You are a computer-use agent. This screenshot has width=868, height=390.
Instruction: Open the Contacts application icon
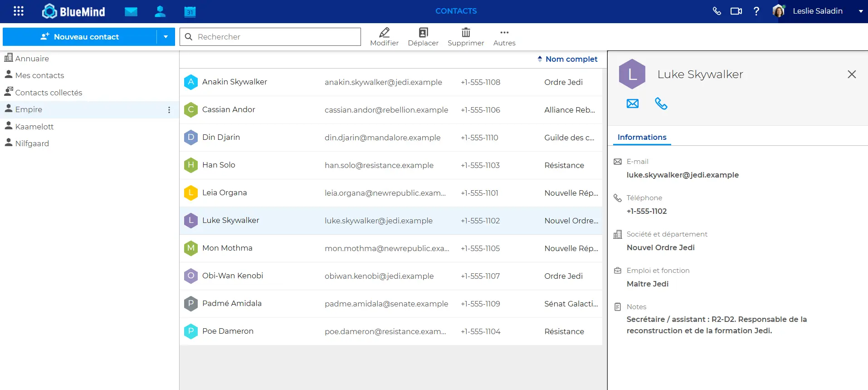pyautogui.click(x=160, y=11)
